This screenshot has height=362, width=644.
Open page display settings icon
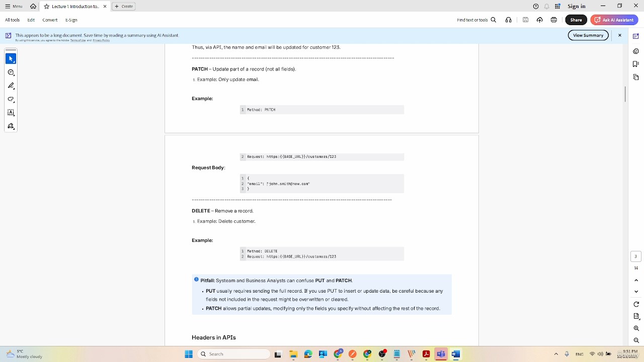[x=636, y=316]
